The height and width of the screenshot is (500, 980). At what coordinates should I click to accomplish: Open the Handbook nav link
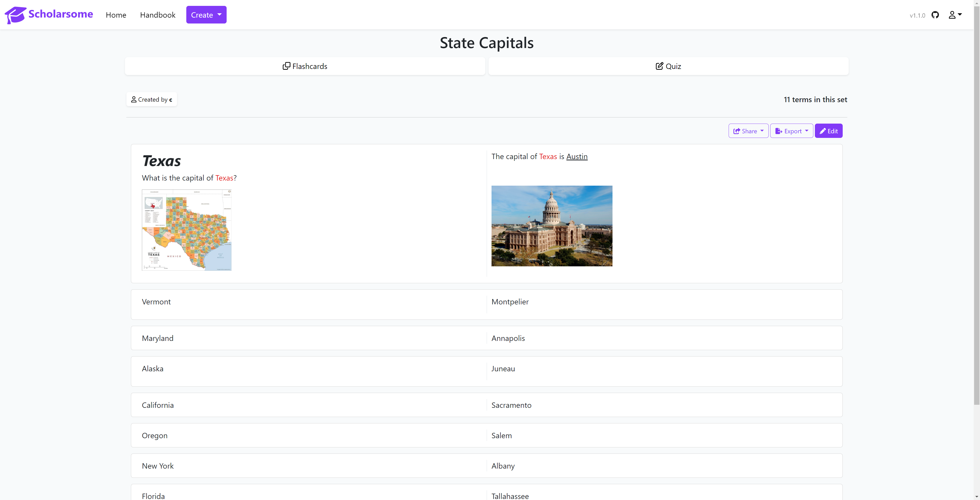[x=157, y=15]
